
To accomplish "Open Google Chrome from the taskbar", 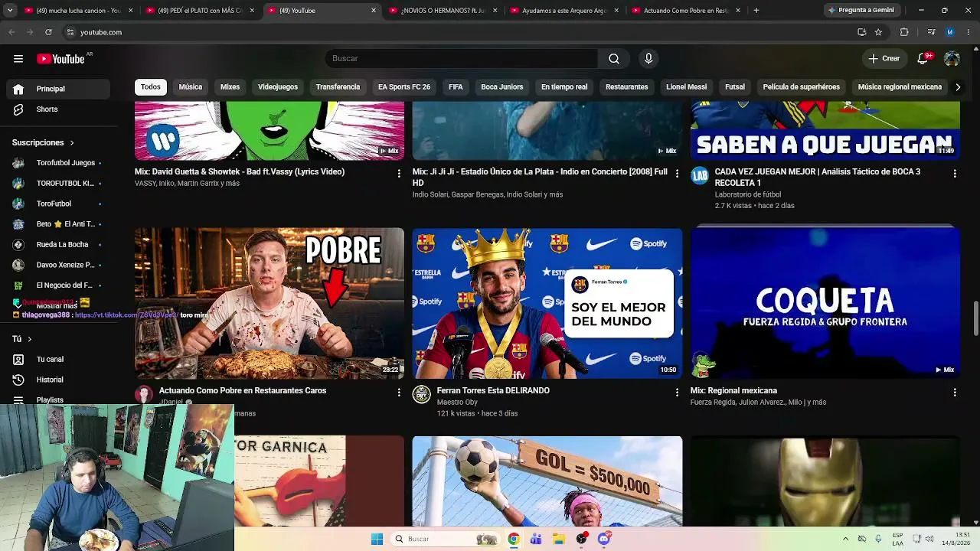I will 514,539.
